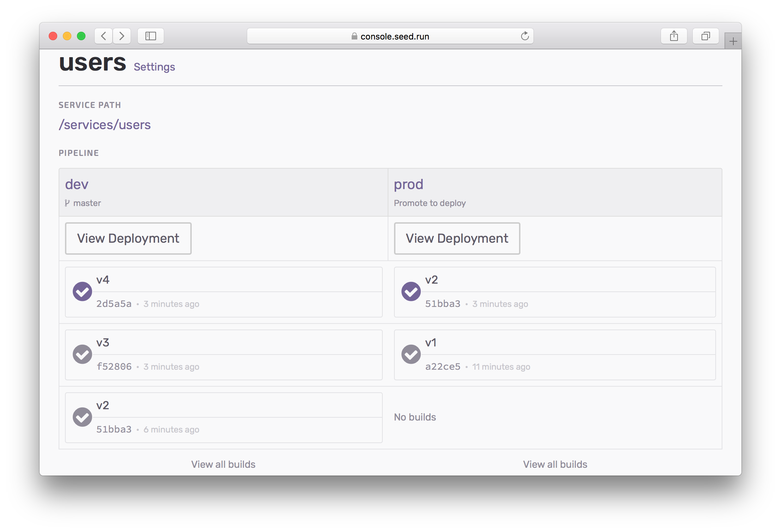Viewport: 781px width, 532px height.
Task: Toggle the Safari sidebar icon
Action: click(151, 36)
